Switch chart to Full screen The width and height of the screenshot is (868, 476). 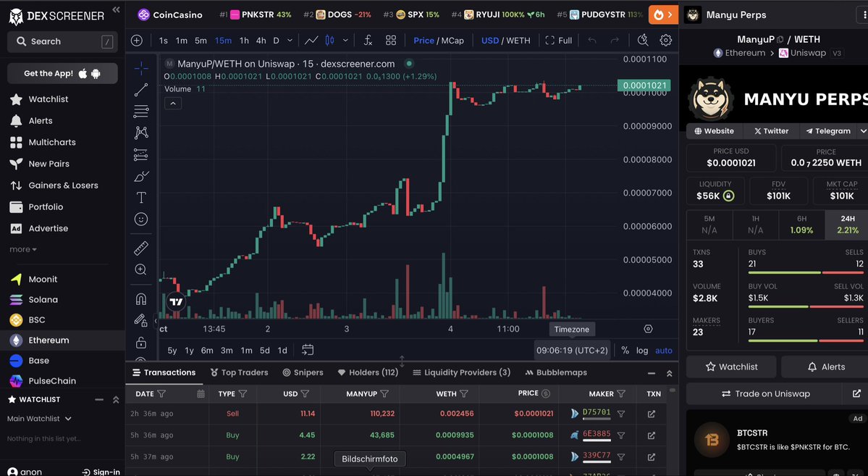click(x=559, y=41)
